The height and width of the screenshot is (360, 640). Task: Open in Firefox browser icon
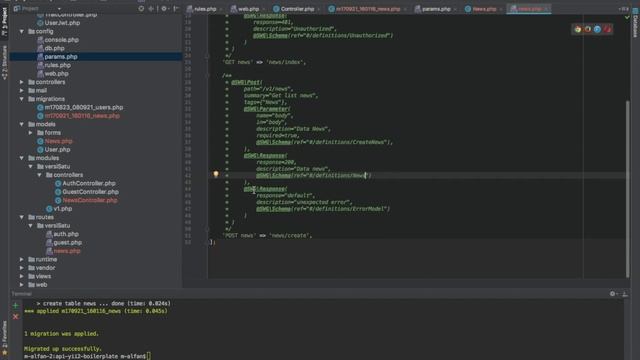[x=588, y=29]
